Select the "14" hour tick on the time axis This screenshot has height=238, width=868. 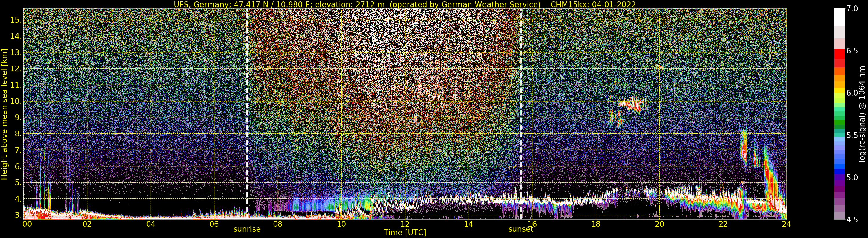[468, 224]
